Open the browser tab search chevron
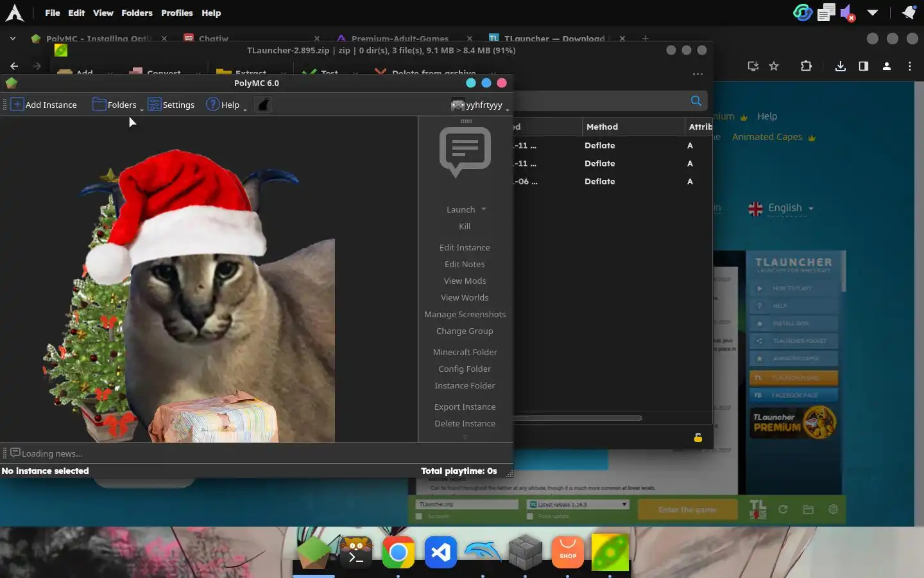Viewport: 924px width, 578px height. (x=13, y=39)
